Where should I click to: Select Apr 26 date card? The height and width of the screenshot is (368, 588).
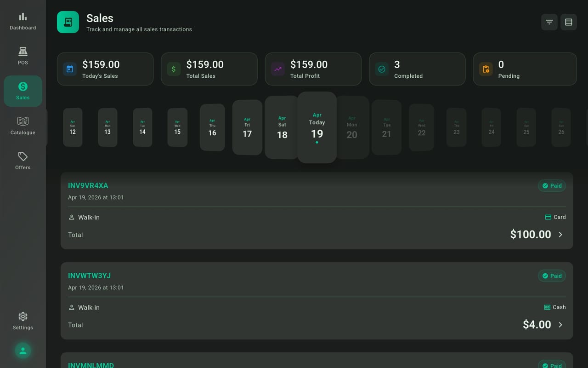[561, 127]
